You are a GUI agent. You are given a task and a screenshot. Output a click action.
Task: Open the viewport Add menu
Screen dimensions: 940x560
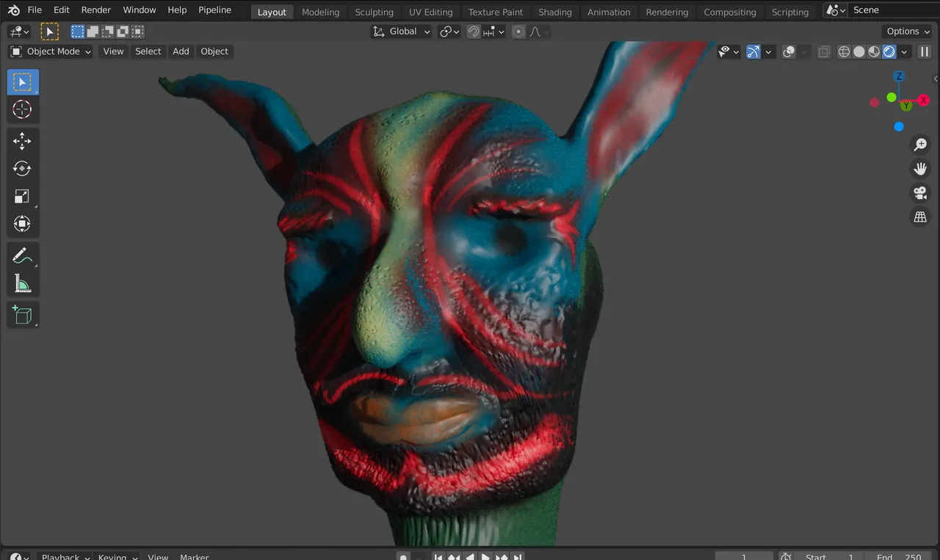pyautogui.click(x=181, y=51)
